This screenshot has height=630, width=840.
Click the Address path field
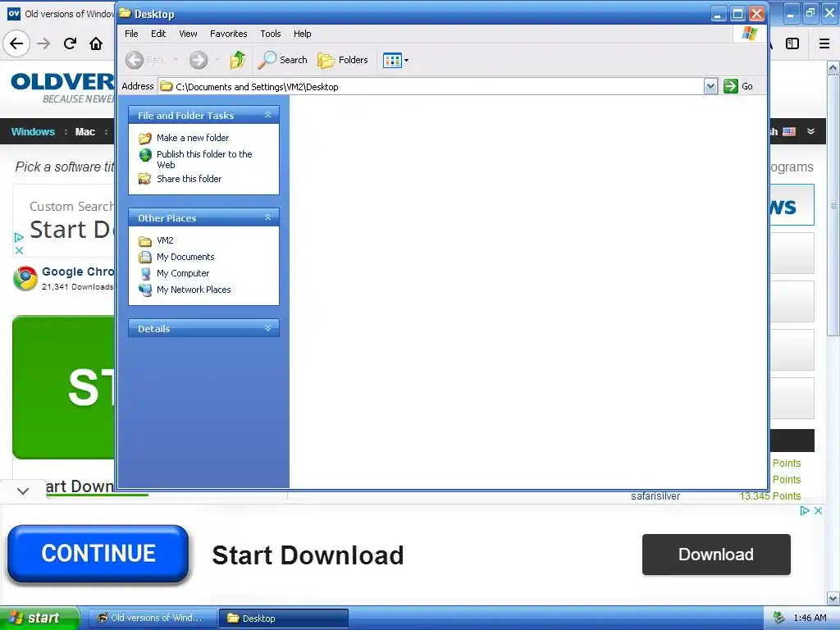pyautogui.click(x=431, y=86)
